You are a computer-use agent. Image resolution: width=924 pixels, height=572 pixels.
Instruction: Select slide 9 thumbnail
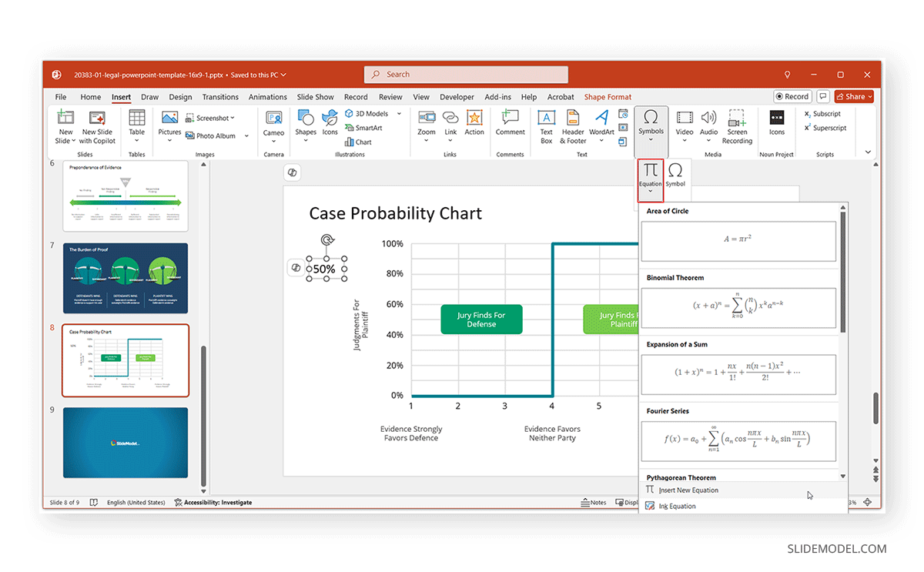pyautogui.click(x=126, y=442)
